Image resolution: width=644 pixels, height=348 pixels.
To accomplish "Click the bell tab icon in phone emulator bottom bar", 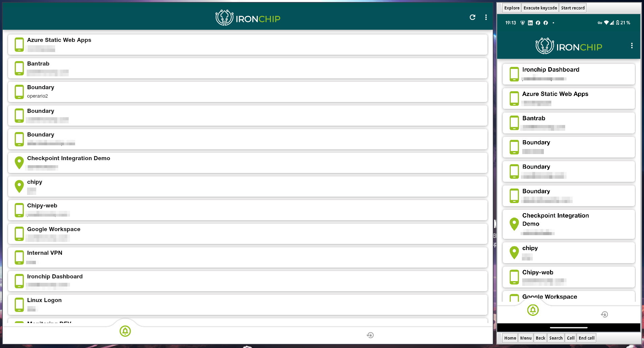I will 533,310.
